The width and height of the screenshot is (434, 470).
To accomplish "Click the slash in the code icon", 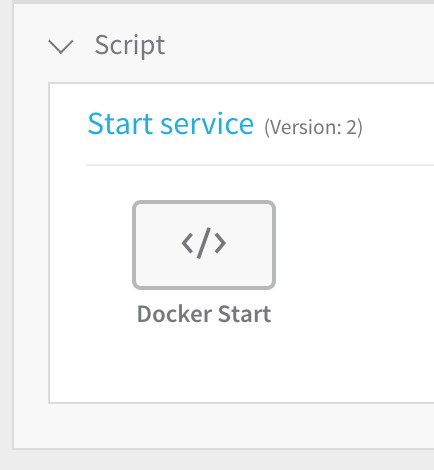I will coord(204,243).
